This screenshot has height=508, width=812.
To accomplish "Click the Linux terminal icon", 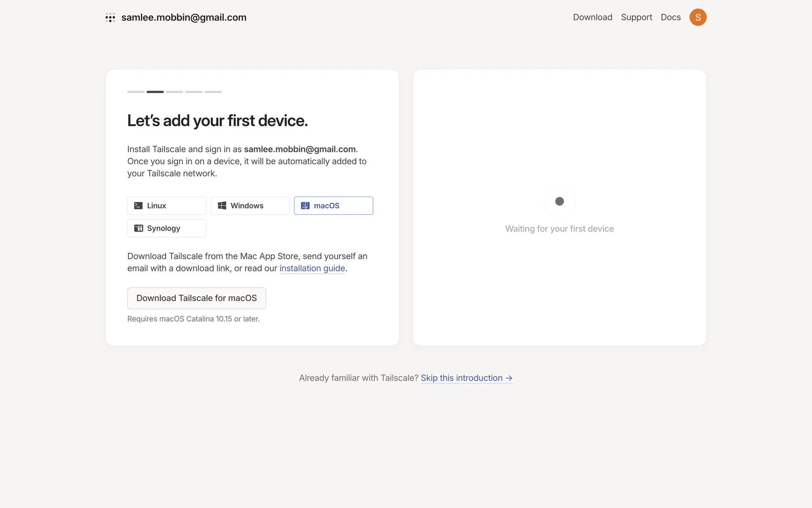I will [x=138, y=206].
